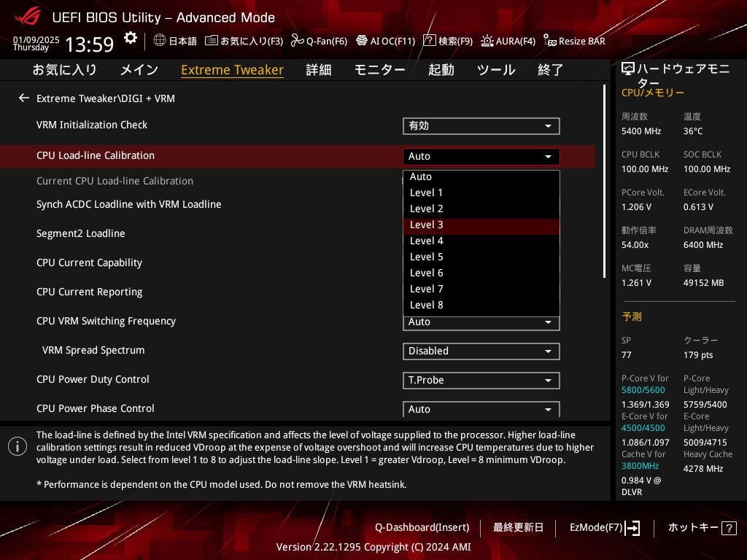The width and height of the screenshot is (747, 560).
Task: Go back using the left arrow
Action: pos(24,98)
